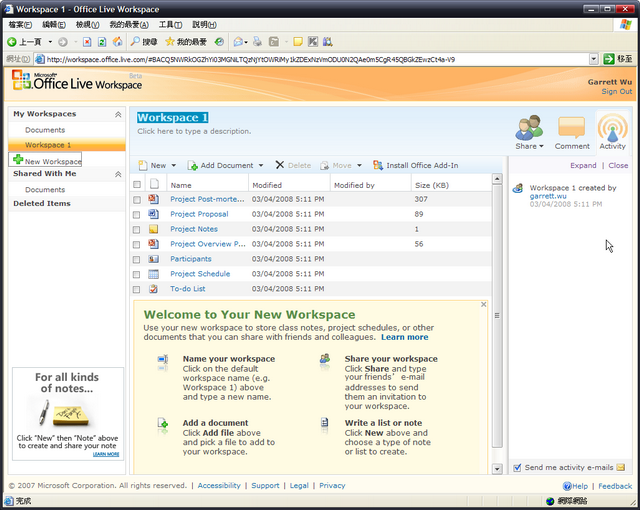The height and width of the screenshot is (510, 640).
Task: Close the Welcome panel with X
Action: click(484, 304)
